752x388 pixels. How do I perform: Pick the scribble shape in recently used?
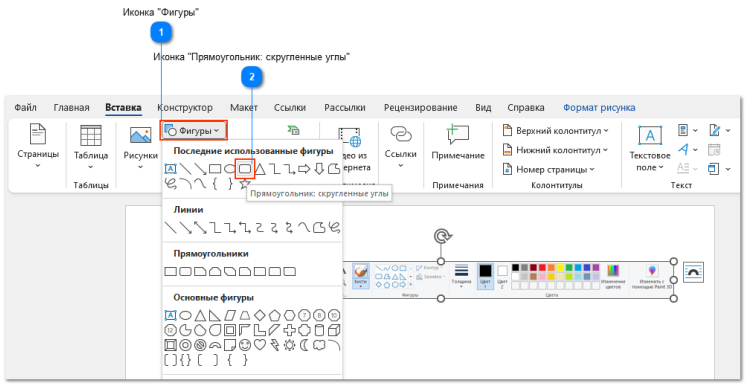(x=171, y=184)
